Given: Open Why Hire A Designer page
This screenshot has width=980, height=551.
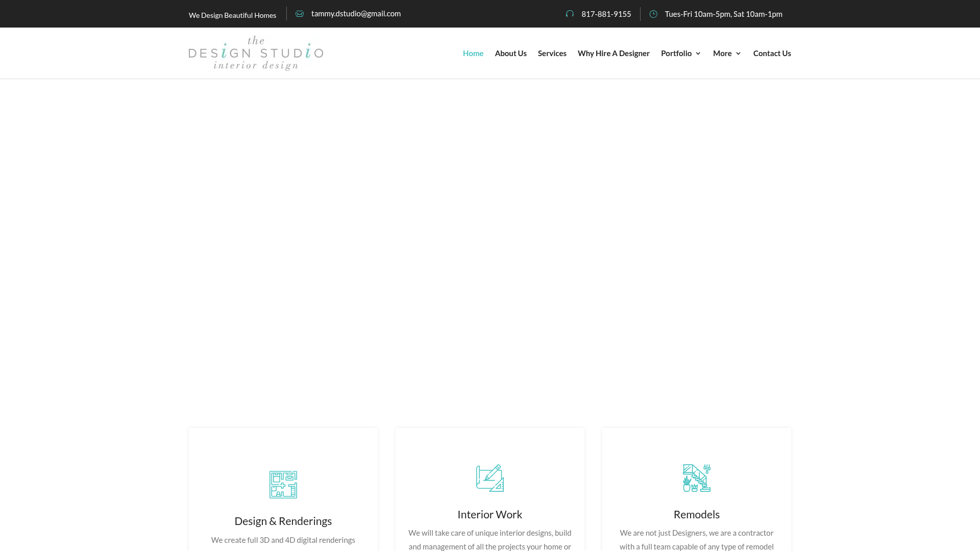Looking at the screenshot, I should (614, 53).
